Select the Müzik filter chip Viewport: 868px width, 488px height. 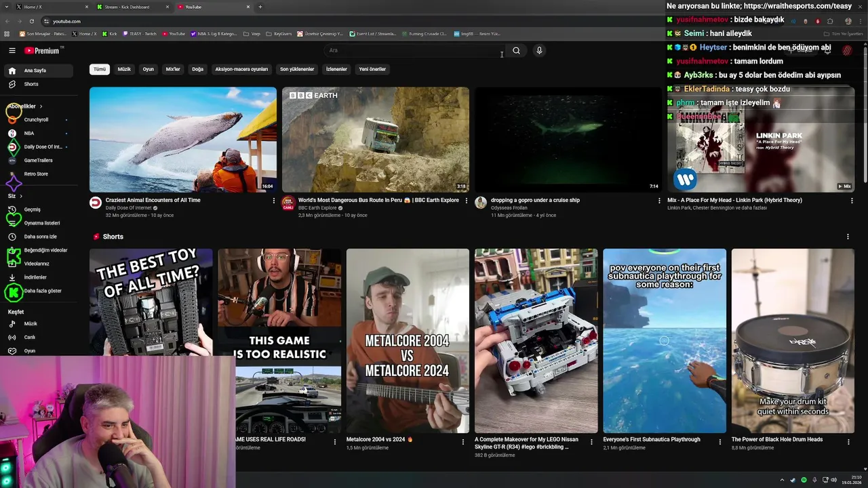coord(124,69)
